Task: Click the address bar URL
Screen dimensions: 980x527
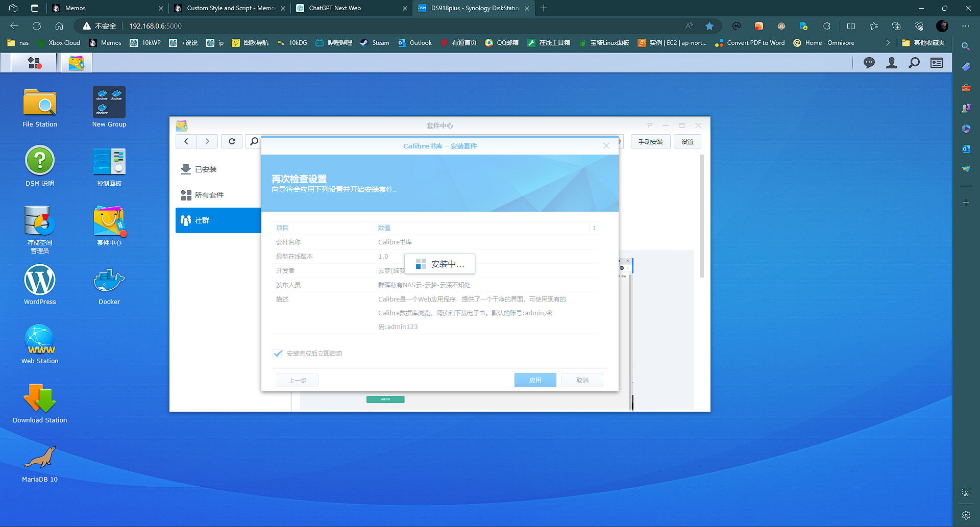Action: (155, 26)
